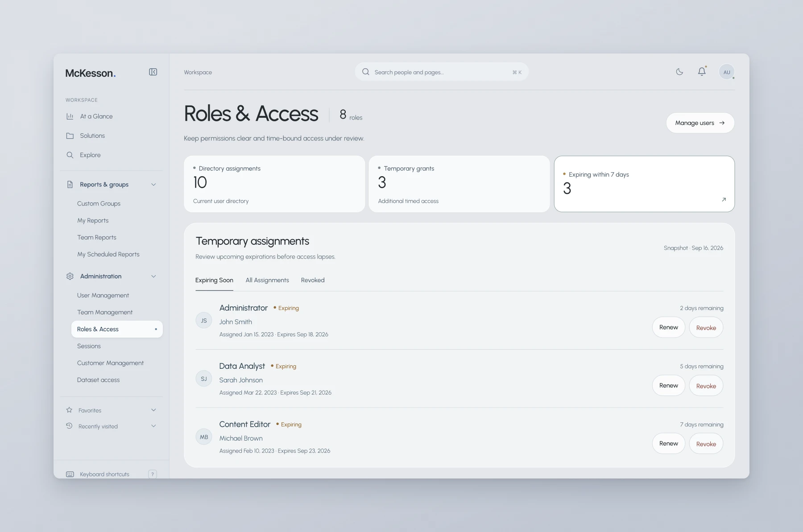The image size is (803, 532).
Task: Click the JS avatar for John Smith
Action: pos(204,321)
